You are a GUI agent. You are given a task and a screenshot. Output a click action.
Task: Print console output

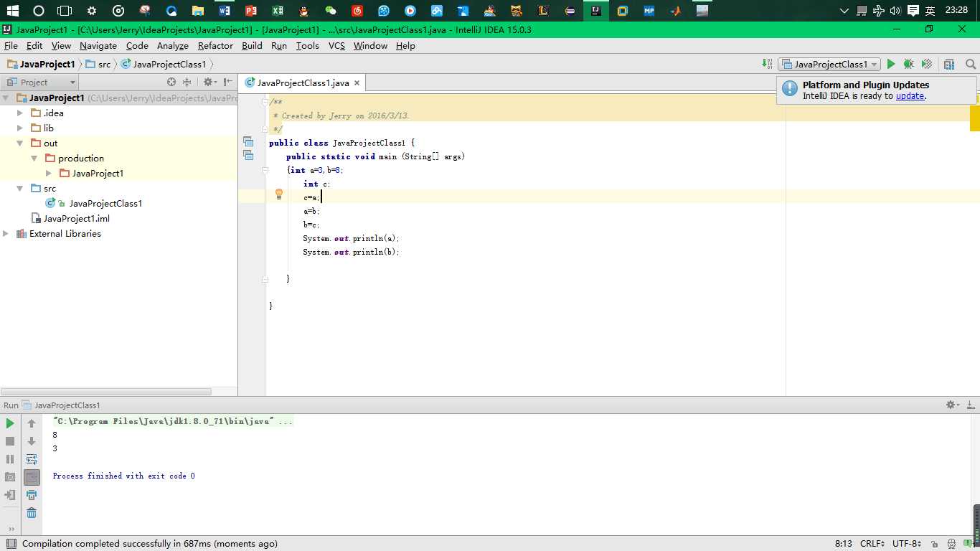coord(32,495)
